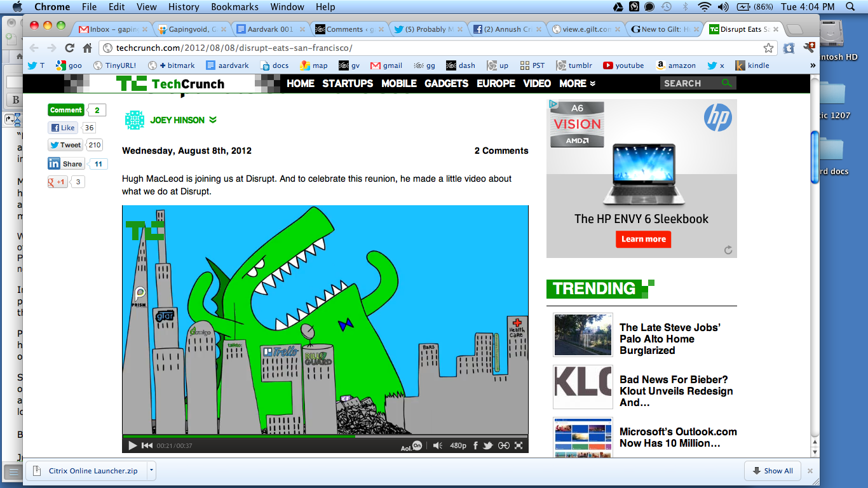Open the 2 Comments link
The image size is (868, 488).
501,151
